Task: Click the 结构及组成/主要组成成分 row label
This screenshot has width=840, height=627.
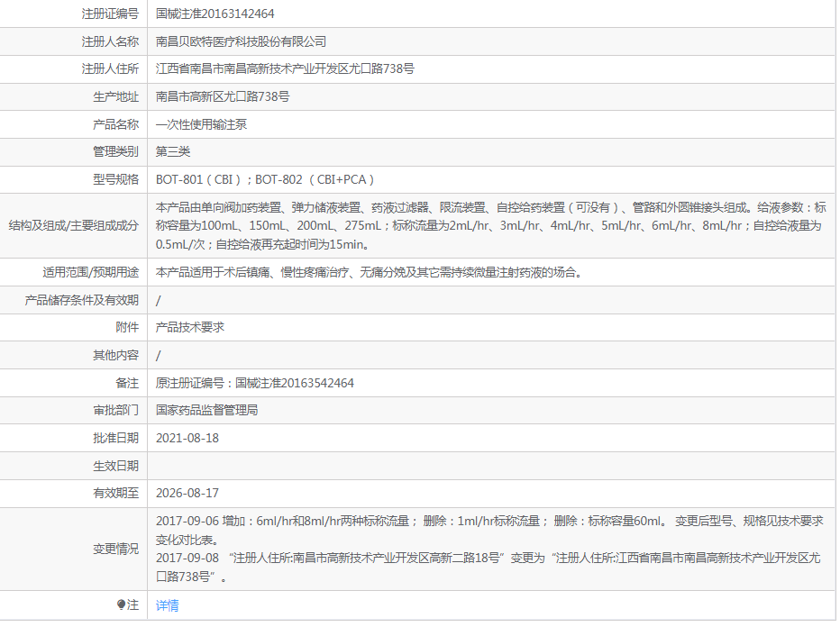Action: coord(73,226)
